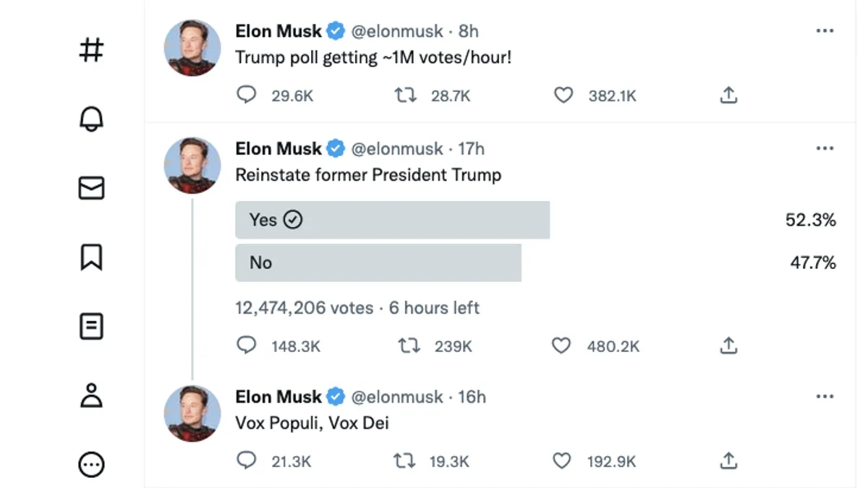Select 'Yes' in the Trump reinstatement poll
The image size is (868, 488).
(392, 220)
